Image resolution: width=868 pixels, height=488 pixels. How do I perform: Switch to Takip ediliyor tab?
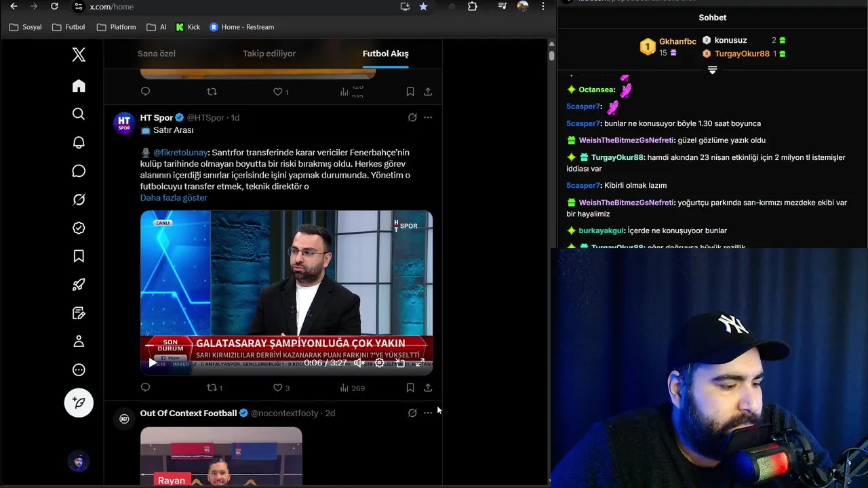click(269, 54)
